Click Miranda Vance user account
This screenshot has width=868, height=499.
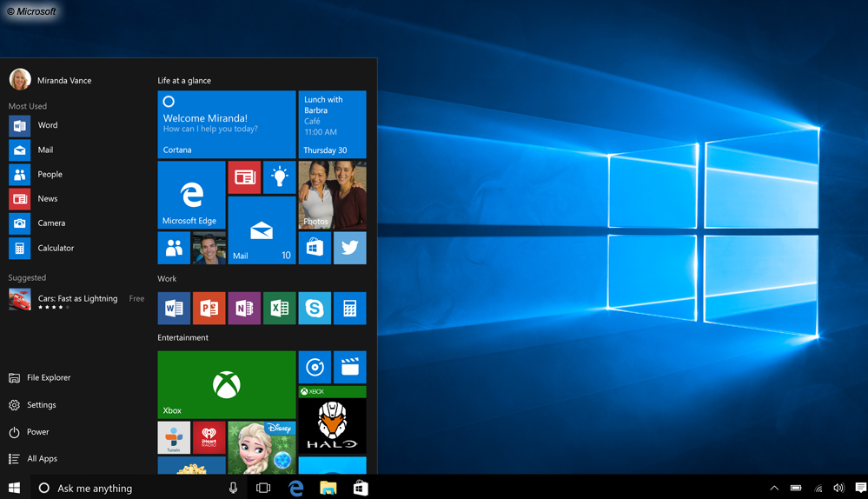[50, 80]
